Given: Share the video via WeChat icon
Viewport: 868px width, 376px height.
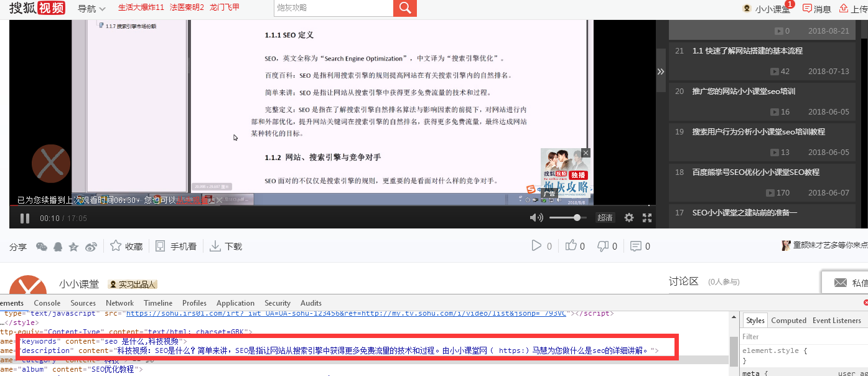Looking at the screenshot, I should (x=42, y=247).
